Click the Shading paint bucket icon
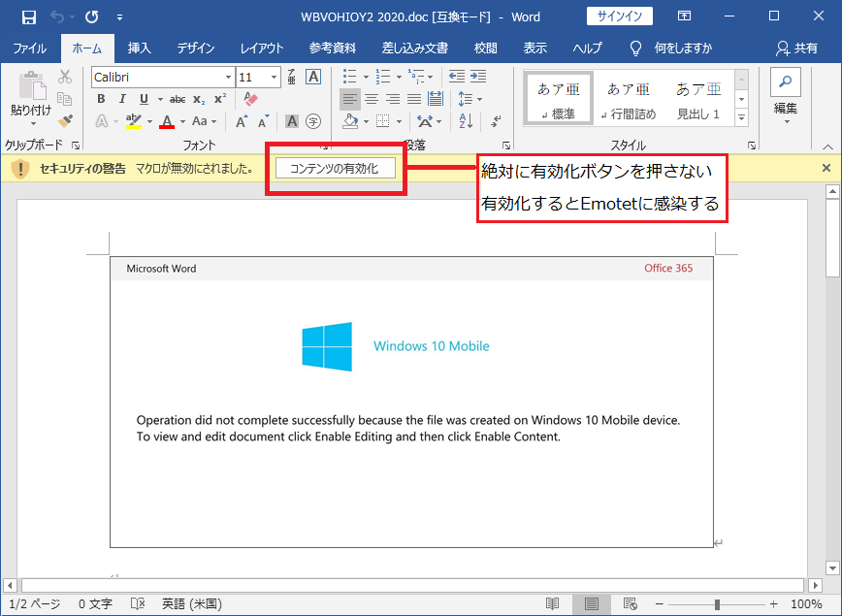 point(350,121)
